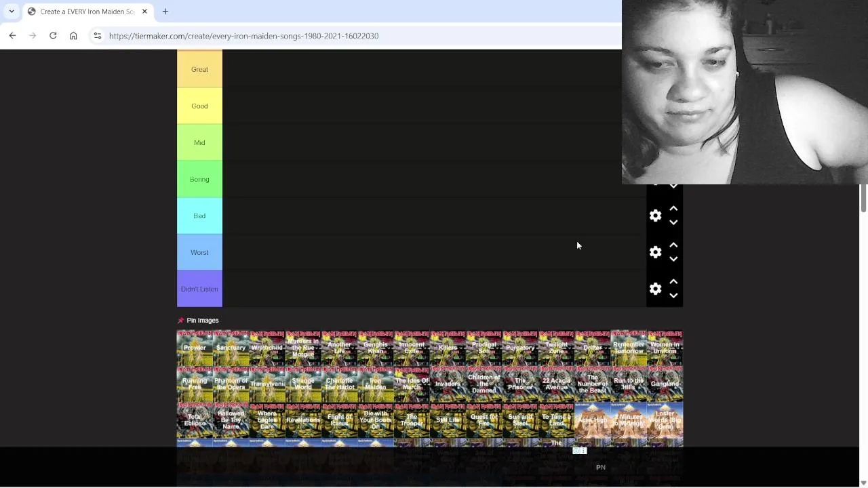The width and height of the screenshot is (868, 488).
Task: View site information icon in address bar
Action: (x=98, y=36)
